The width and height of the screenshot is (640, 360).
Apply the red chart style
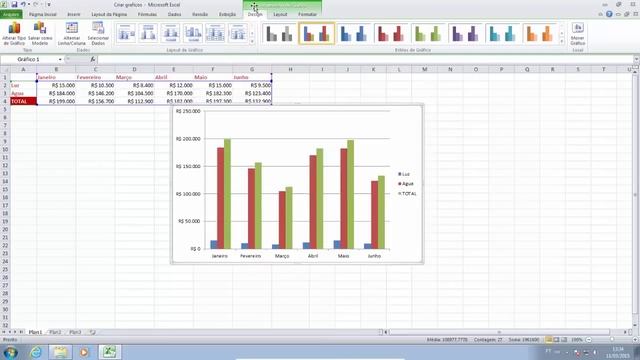coord(391,33)
